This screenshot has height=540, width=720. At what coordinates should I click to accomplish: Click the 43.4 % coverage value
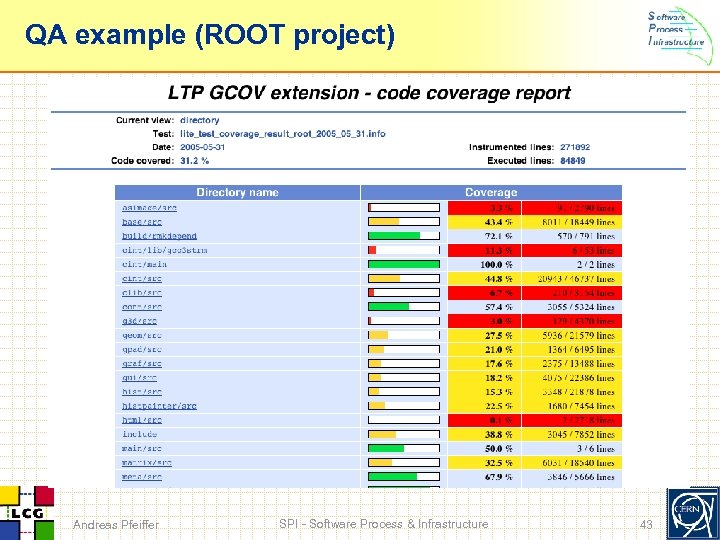pyautogui.click(x=499, y=222)
